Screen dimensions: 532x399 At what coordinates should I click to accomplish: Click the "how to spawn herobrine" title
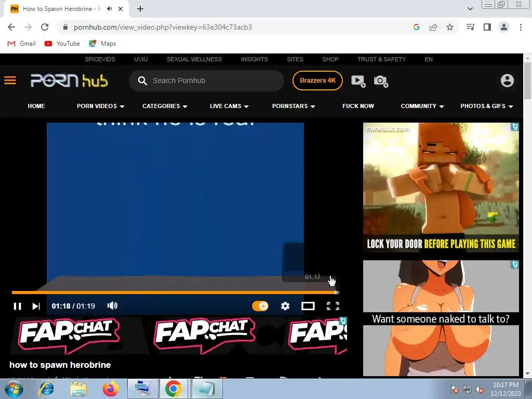tap(60, 365)
